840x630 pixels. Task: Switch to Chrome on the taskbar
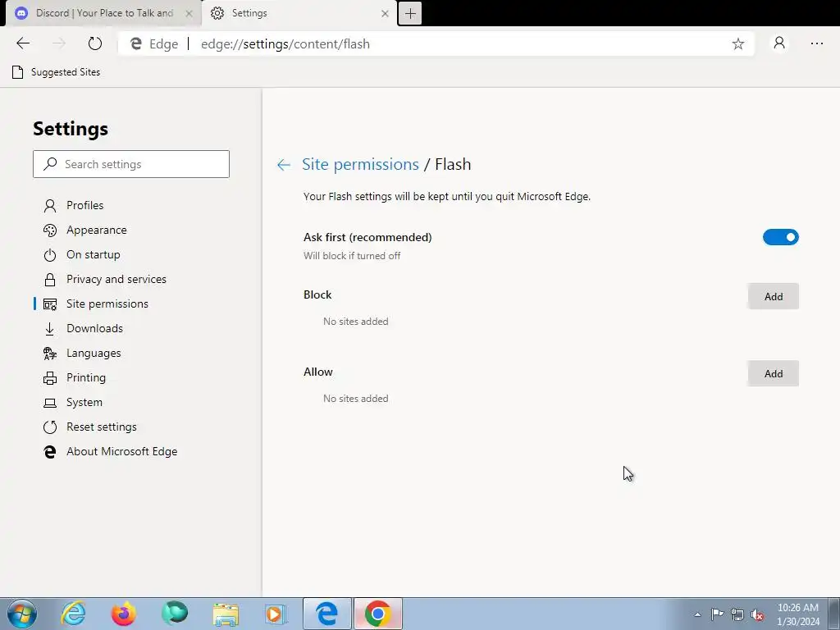coord(377,614)
